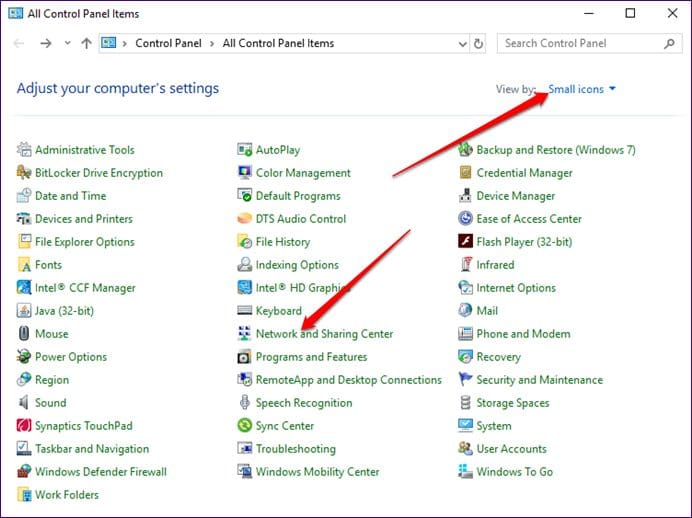Screen dimensions: 692x518
Task: Click the Intel CCF Manager icon
Action: (x=24, y=288)
